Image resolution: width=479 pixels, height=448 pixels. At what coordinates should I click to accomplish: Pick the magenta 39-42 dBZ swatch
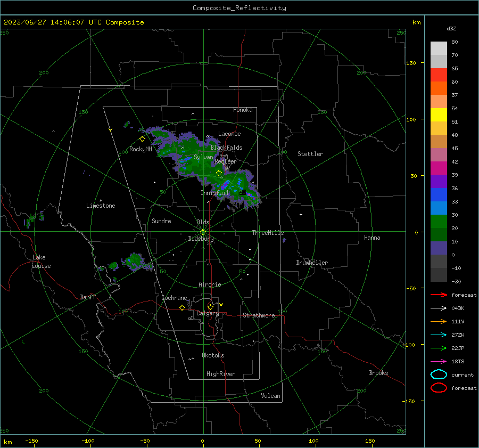coord(439,168)
